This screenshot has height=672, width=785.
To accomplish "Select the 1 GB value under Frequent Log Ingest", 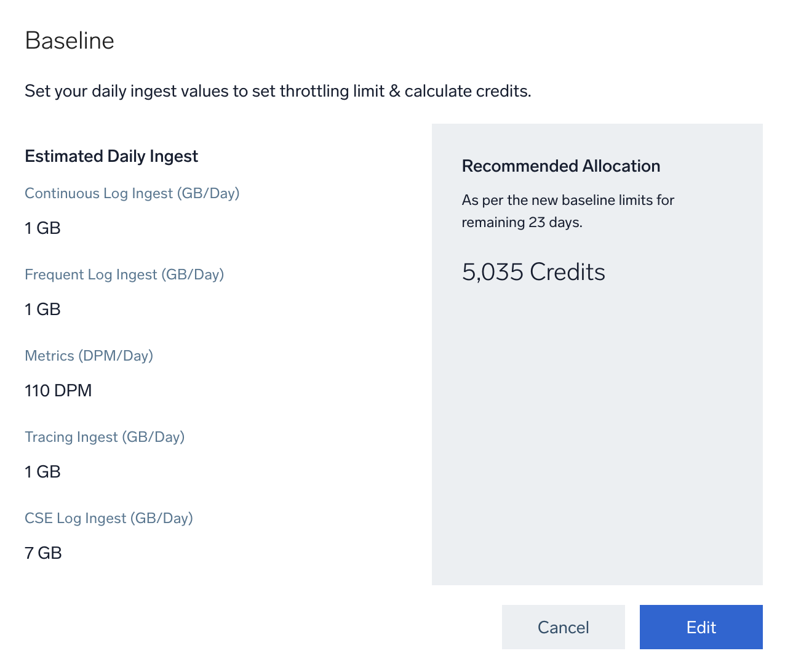I will pyautogui.click(x=42, y=310).
